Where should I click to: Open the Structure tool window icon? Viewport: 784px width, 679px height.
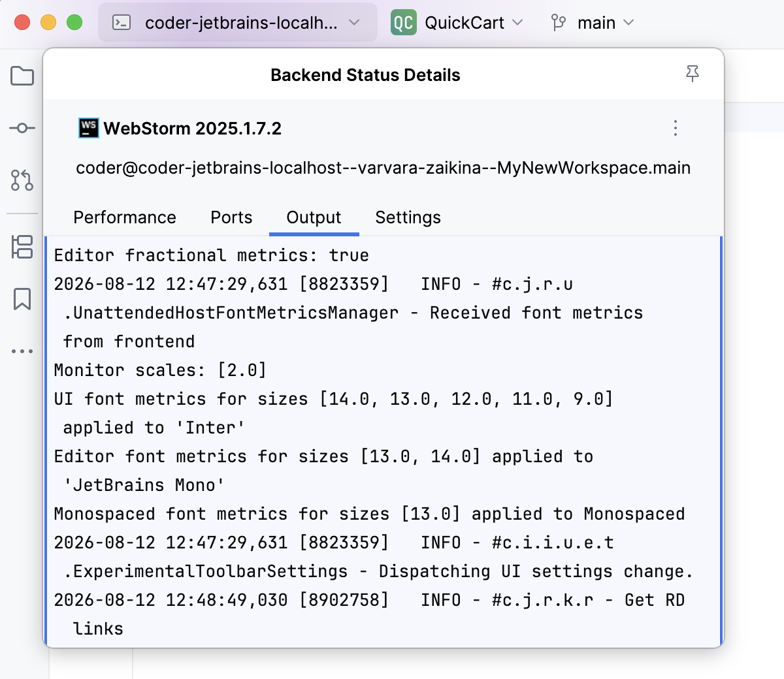pyautogui.click(x=22, y=247)
